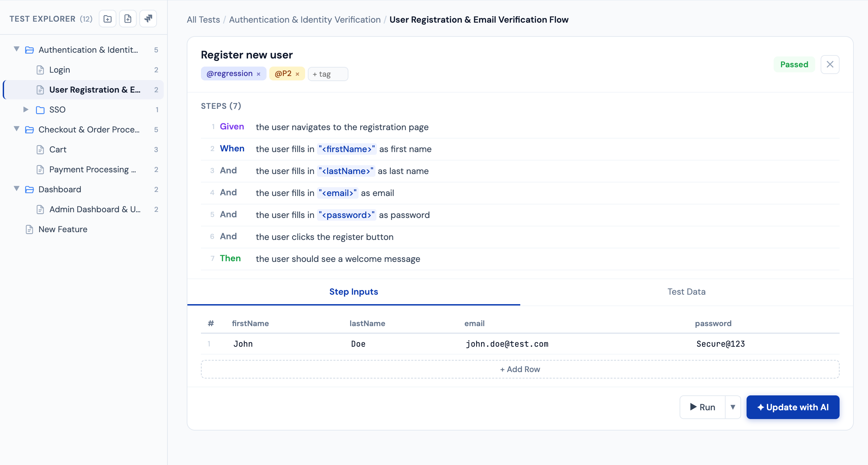Viewport: 868px width, 465px height.
Task: Switch to the Test Data tab
Action: (x=686, y=292)
